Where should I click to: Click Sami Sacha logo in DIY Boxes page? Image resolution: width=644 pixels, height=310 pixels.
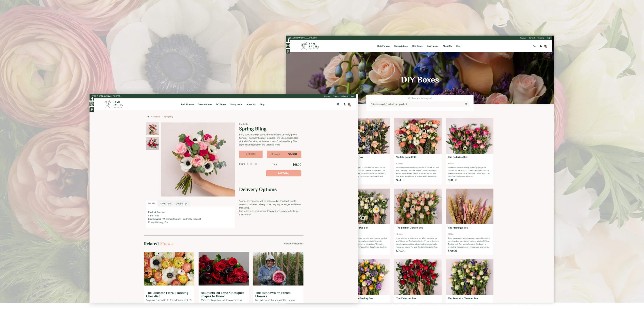pyautogui.click(x=310, y=46)
